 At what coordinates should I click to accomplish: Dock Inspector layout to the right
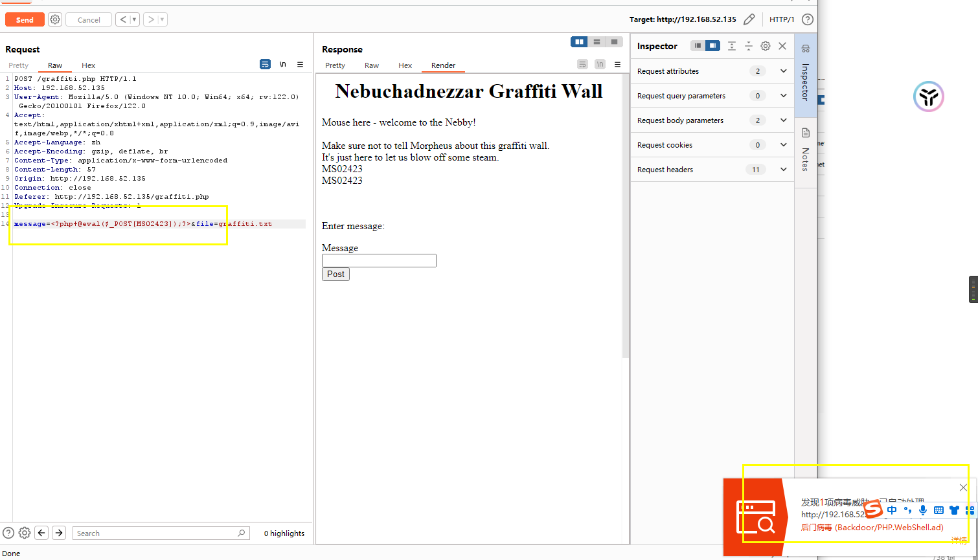[x=712, y=46]
